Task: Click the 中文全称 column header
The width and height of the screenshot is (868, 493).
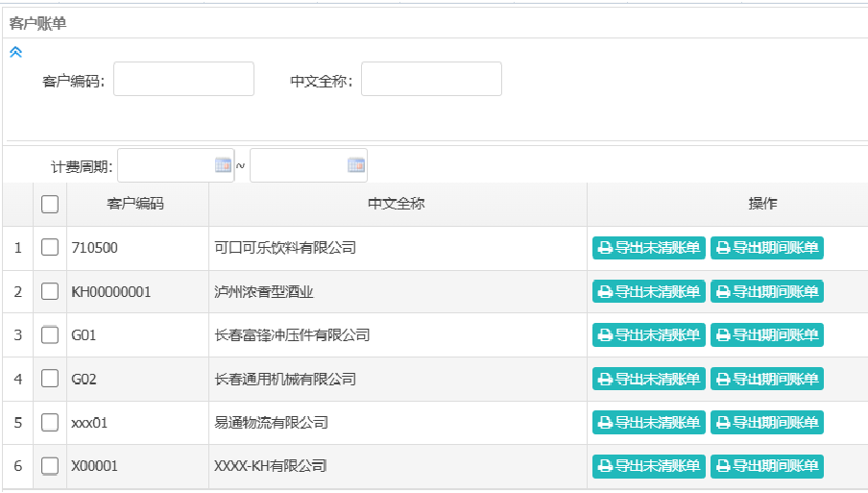Action: point(397,204)
